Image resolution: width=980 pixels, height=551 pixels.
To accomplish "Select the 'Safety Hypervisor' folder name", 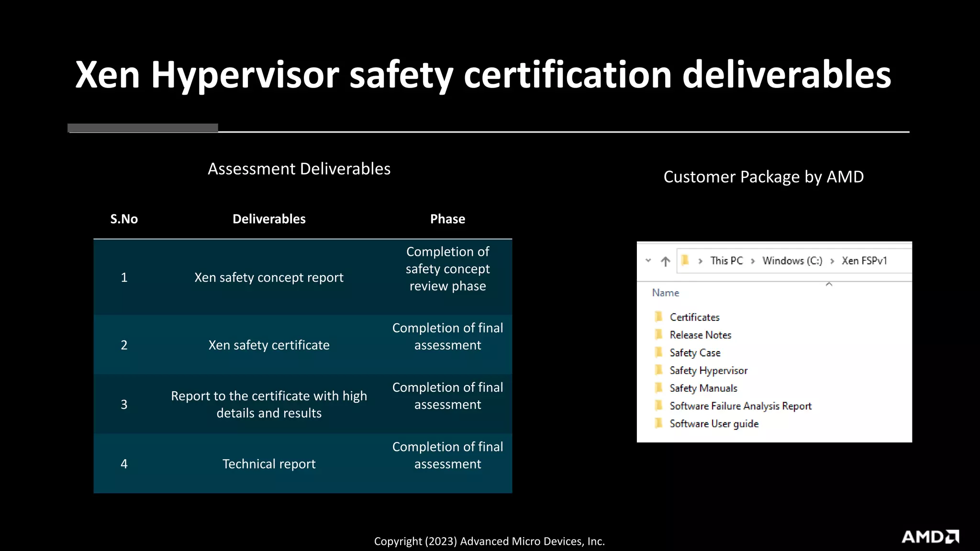I will point(708,371).
